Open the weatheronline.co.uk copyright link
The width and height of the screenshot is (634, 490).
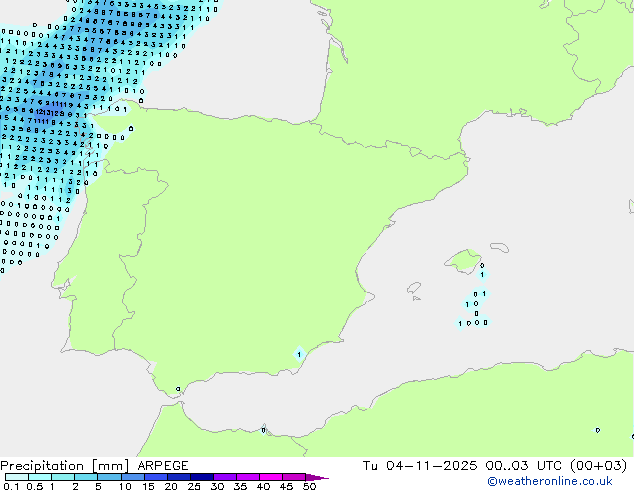coord(550,481)
